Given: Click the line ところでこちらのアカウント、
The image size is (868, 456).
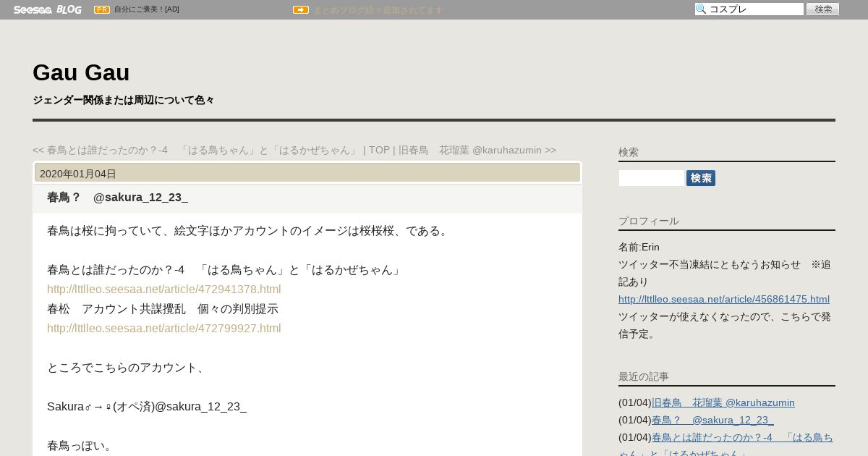Looking at the screenshot, I should [127, 368].
